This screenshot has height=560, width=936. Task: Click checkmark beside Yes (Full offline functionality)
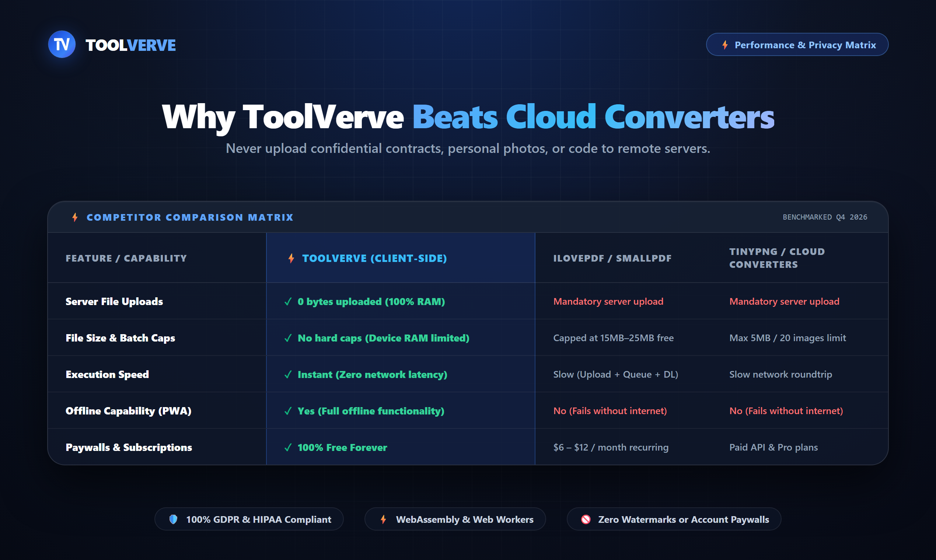click(x=288, y=411)
